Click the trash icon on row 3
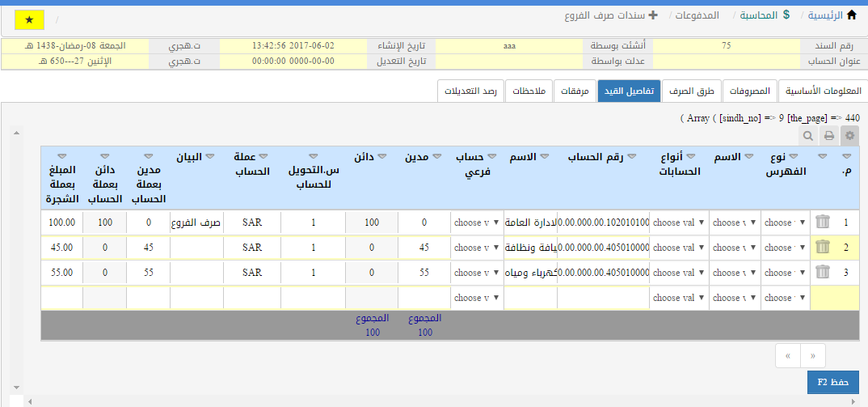868x407 pixels. (x=822, y=273)
